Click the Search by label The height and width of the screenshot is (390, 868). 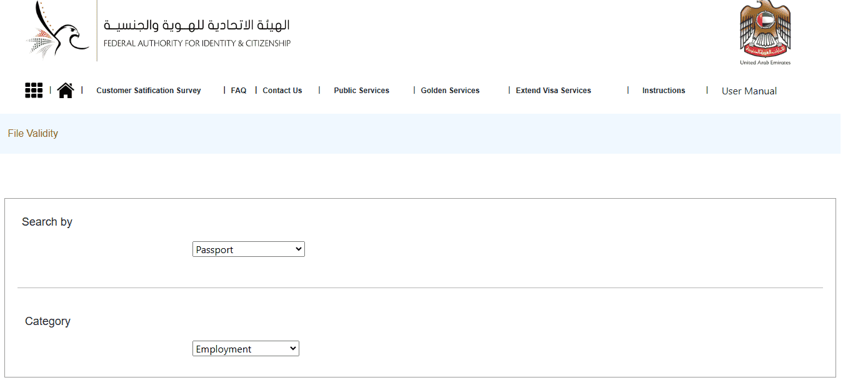47,221
